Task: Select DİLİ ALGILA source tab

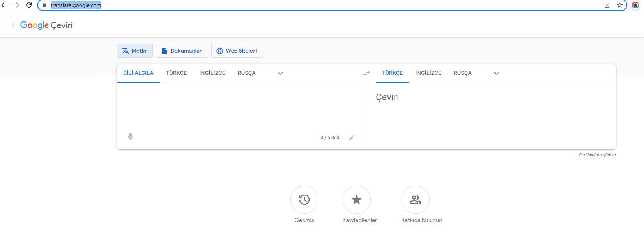Action: (138, 73)
